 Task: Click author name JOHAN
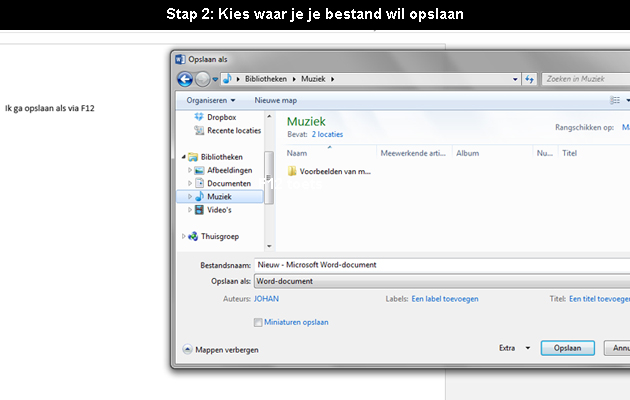tap(266, 299)
